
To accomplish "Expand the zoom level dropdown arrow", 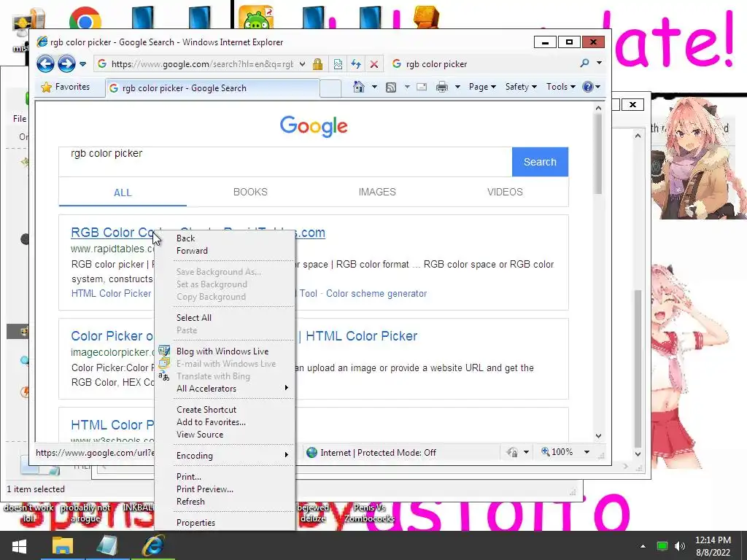I will pyautogui.click(x=587, y=452).
